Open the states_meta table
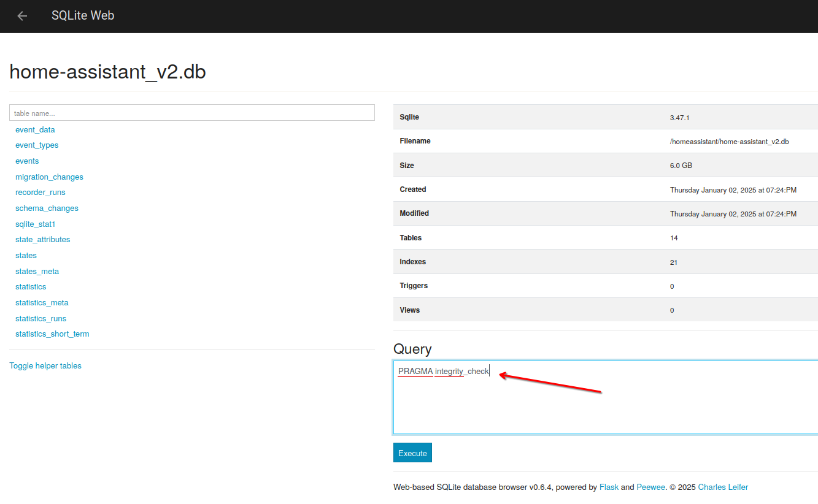The height and width of the screenshot is (504, 818). click(37, 272)
